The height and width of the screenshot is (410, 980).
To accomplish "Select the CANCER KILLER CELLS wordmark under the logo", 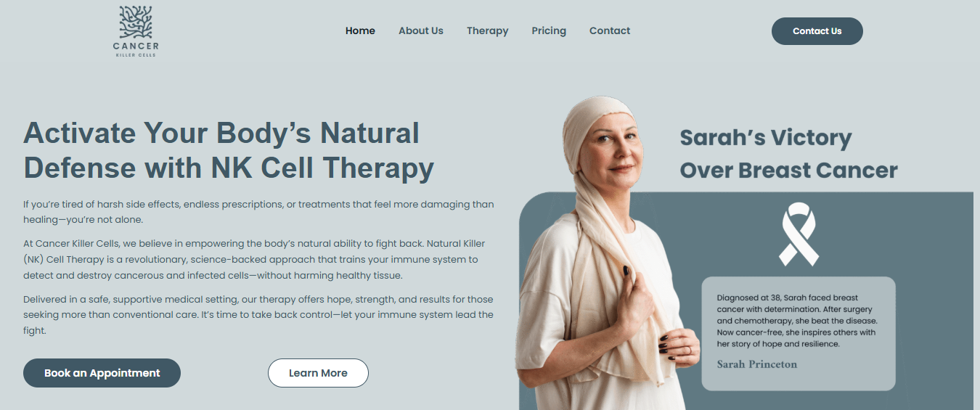I will (136, 50).
